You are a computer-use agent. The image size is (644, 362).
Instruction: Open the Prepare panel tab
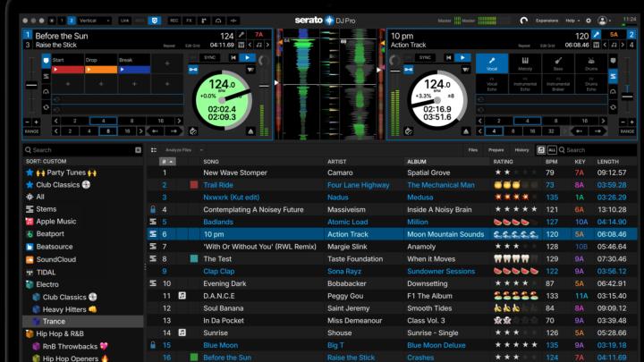point(496,150)
